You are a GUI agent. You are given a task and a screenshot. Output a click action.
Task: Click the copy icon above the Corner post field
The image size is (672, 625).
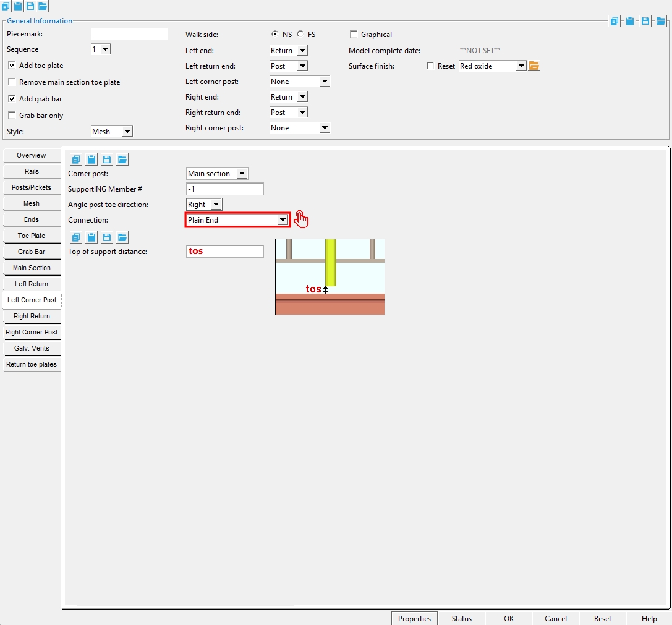pos(76,159)
